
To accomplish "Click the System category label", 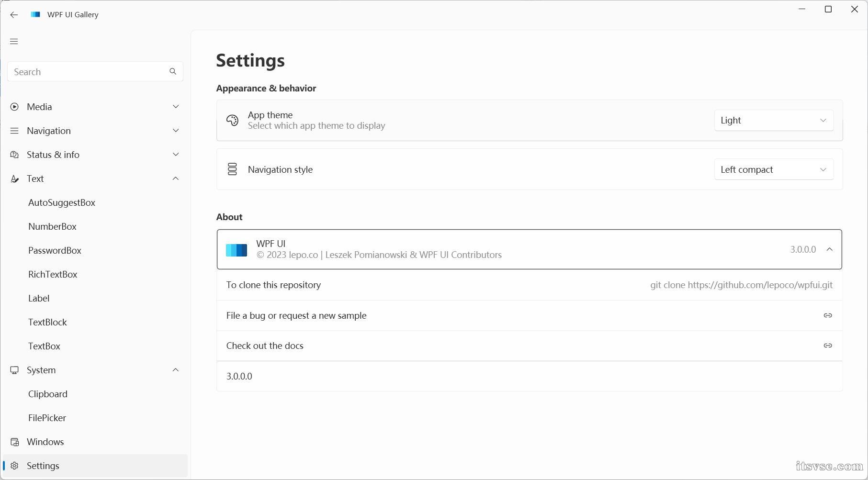I will (41, 370).
